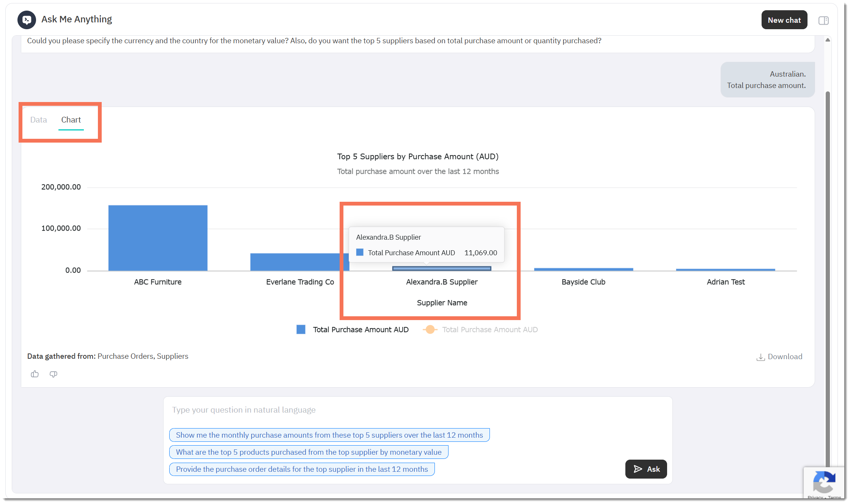Click the ABC Furniture bar

click(x=158, y=238)
